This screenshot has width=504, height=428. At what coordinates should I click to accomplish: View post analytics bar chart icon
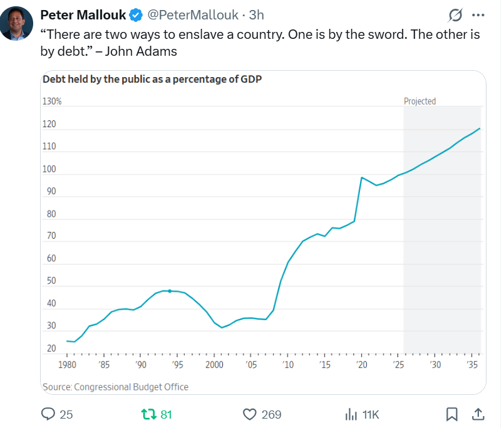351,414
